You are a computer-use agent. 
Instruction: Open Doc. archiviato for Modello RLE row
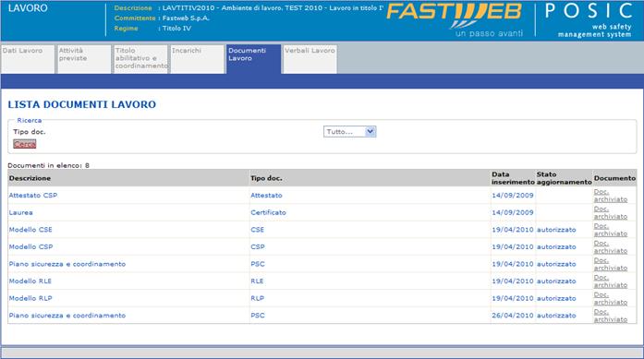[x=611, y=281]
